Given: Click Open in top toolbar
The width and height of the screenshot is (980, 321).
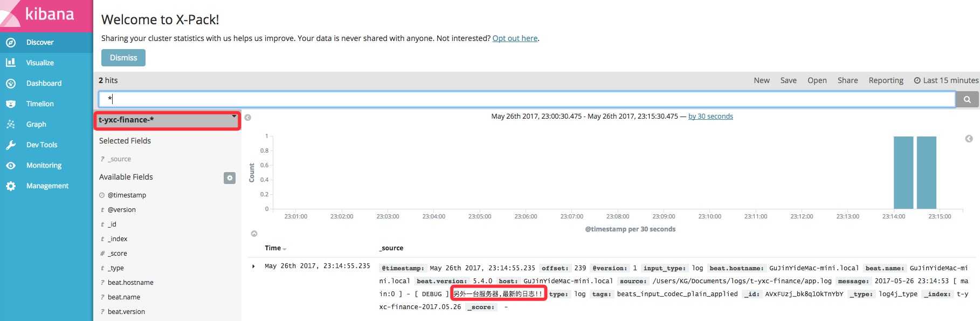Looking at the screenshot, I should pos(817,80).
